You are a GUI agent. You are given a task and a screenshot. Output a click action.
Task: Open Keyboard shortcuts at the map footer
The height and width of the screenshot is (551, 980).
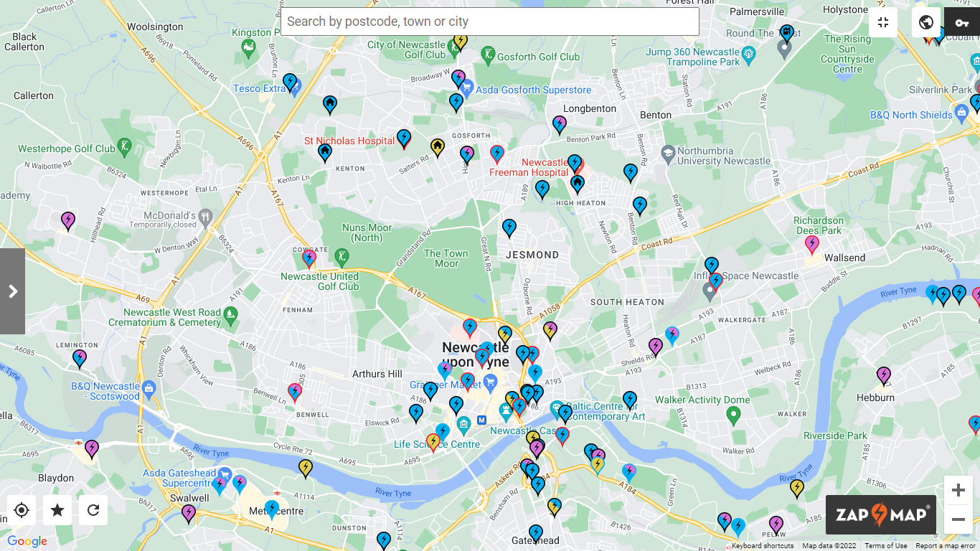click(x=762, y=546)
